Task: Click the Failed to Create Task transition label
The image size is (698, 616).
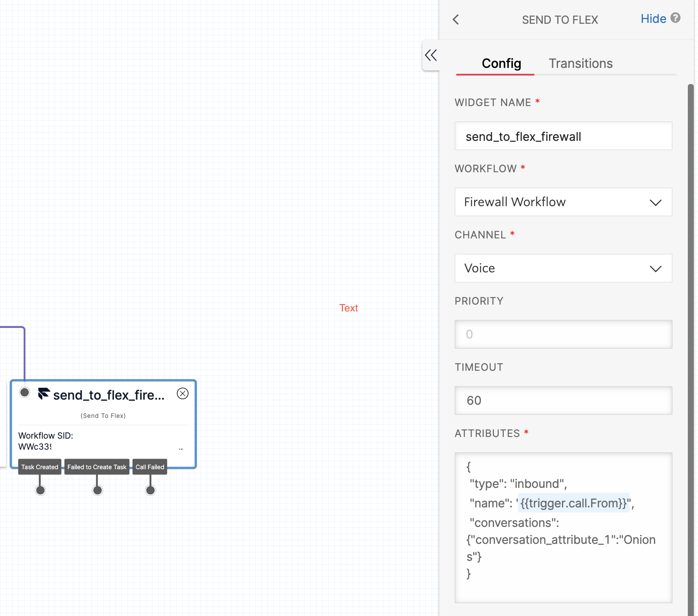Action: point(97,467)
